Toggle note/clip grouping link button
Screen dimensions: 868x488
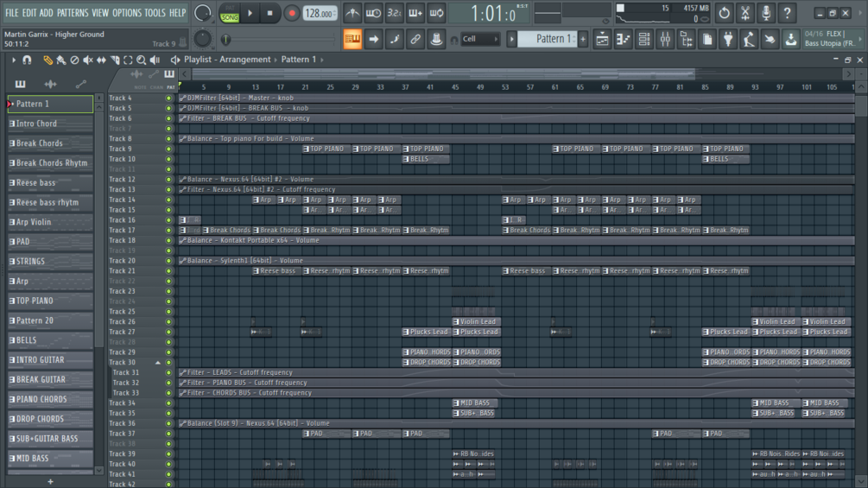(x=415, y=39)
